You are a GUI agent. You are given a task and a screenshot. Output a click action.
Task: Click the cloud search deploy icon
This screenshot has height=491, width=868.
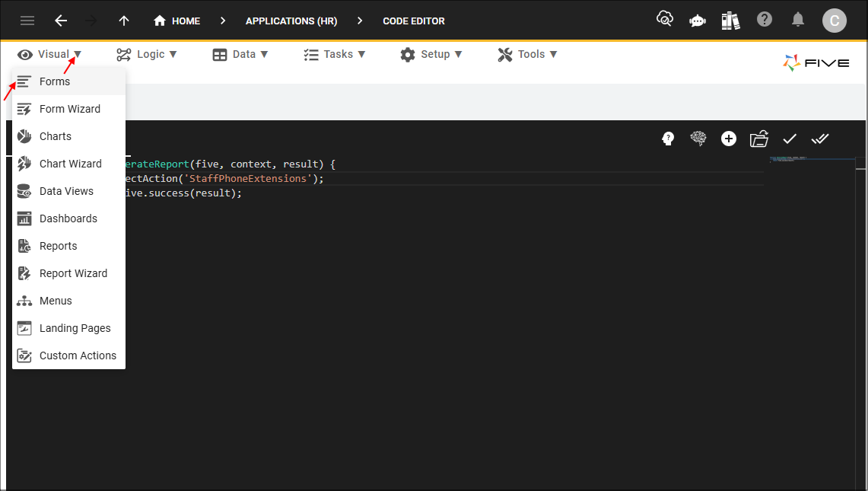(x=665, y=20)
